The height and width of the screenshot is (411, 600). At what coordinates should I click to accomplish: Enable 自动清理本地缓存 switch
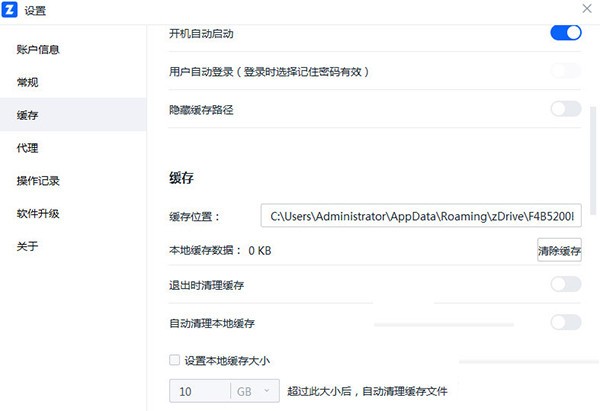pyautogui.click(x=565, y=322)
